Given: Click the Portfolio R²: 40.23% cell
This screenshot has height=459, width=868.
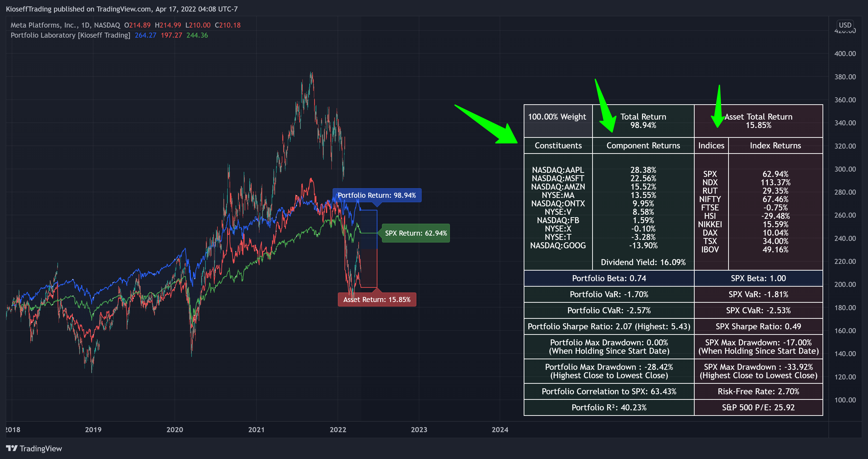Looking at the screenshot, I should [x=609, y=407].
